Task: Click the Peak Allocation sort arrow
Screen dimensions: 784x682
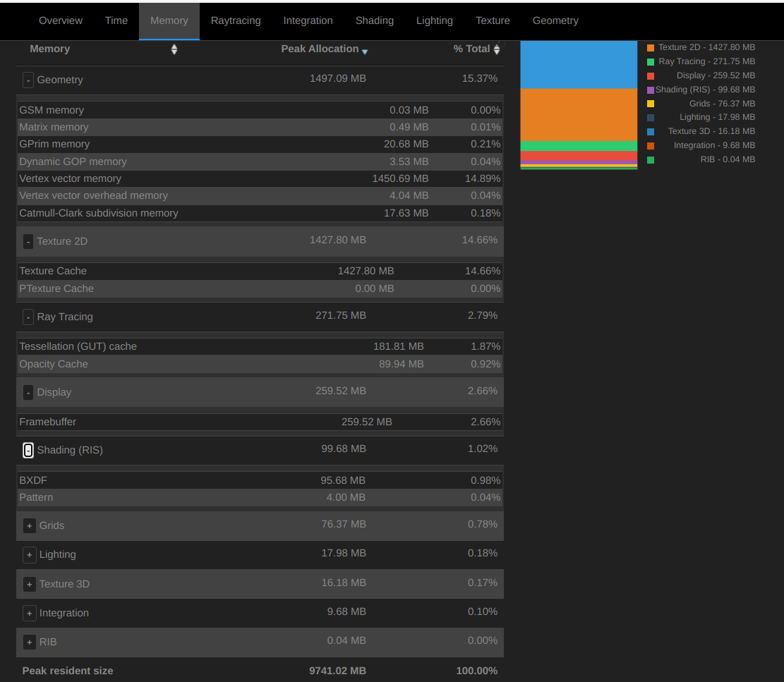Action: click(365, 51)
